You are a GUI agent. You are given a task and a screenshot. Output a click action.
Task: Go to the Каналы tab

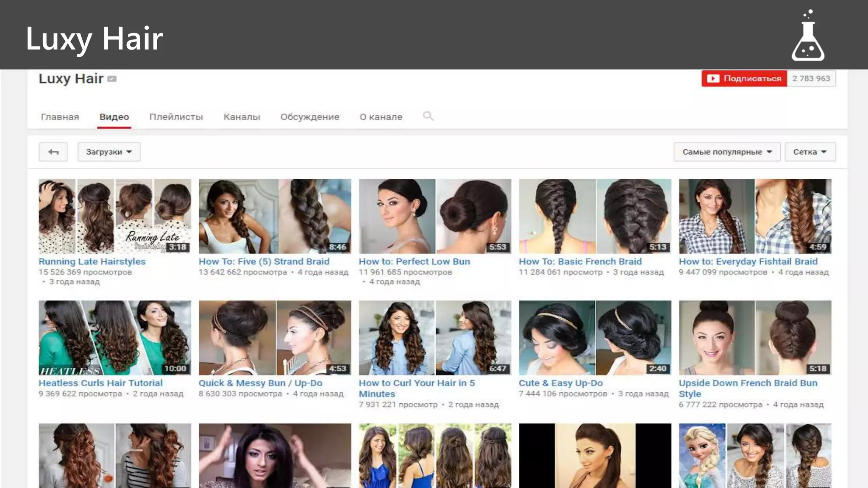pos(242,117)
